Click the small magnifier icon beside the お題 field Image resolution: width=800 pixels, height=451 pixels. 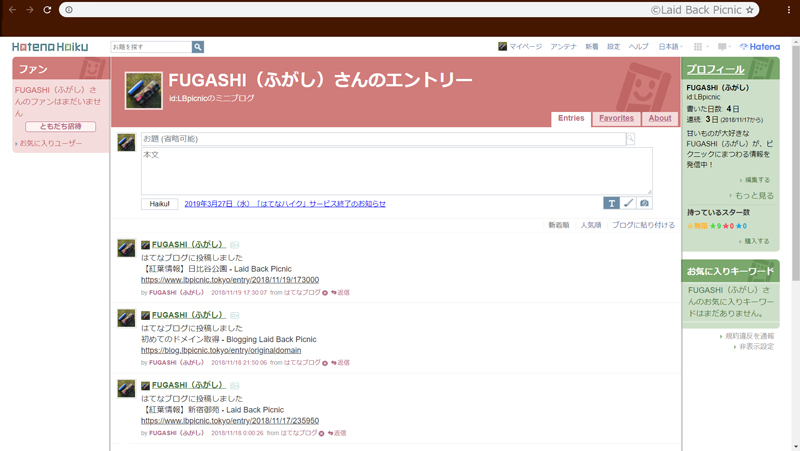[x=631, y=138]
